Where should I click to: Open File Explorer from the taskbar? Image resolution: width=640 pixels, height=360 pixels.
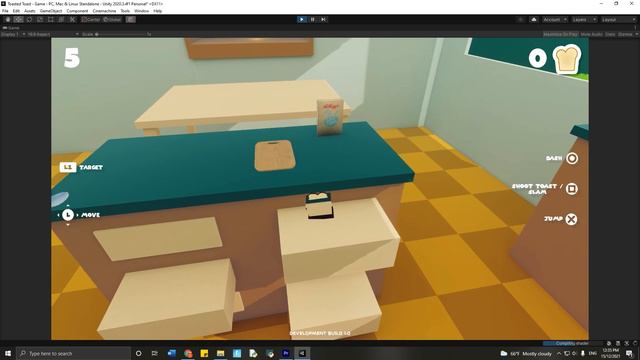(220, 353)
